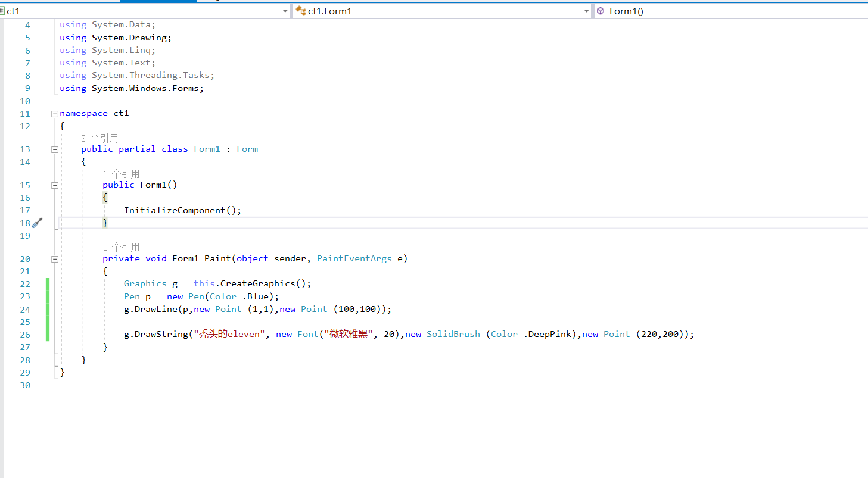This screenshot has width=868, height=478.
Task: Click the '3 个引用' CodeLens reference link
Action: [99, 138]
